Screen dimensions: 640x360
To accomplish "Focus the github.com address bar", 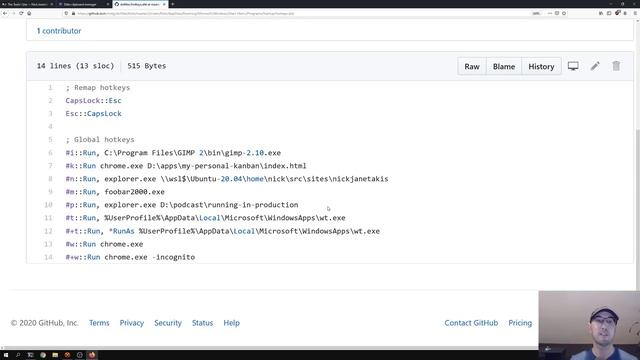I will point(302,13).
